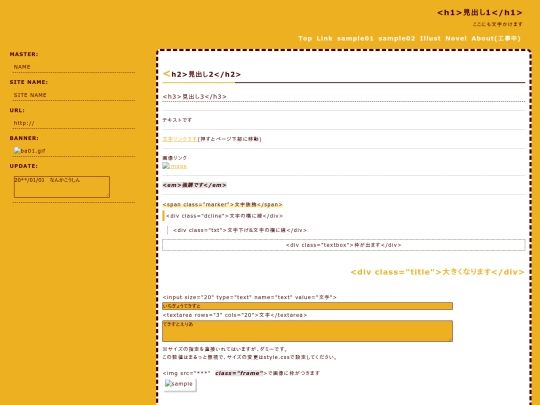This screenshot has height=405, width=540.
Task: Click the textarea rows="3" code line
Action: click(235, 315)
